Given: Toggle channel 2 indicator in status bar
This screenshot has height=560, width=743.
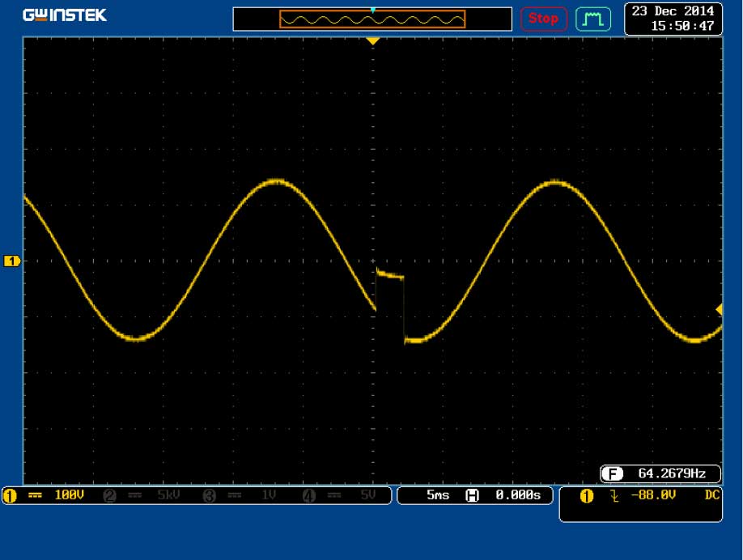Looking at the screenshot, I should (110, 495).
